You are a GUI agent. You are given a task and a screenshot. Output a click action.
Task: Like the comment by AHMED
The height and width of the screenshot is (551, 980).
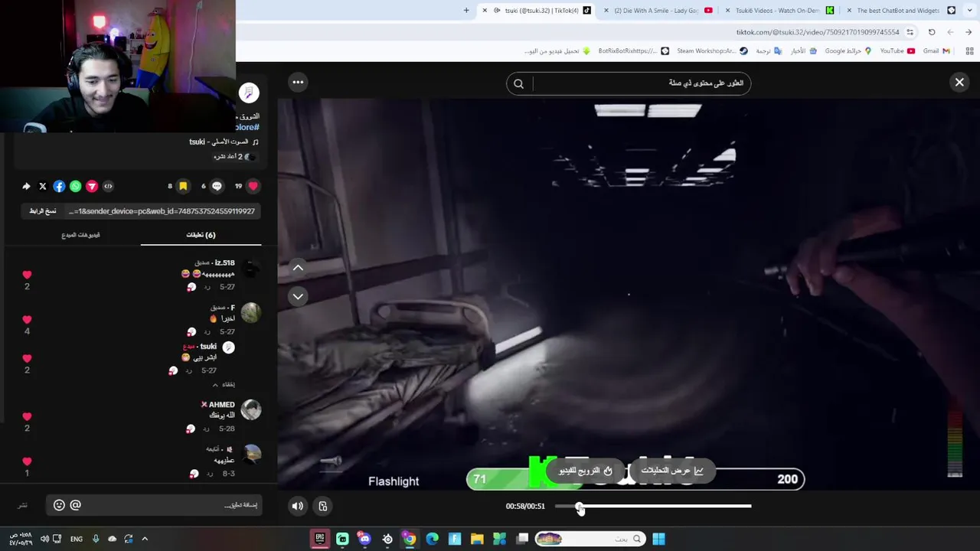27,416
